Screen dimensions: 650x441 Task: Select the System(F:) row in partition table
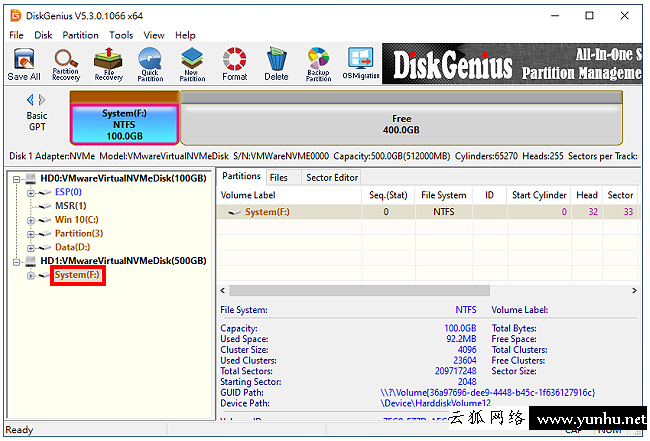pyautogui.click(x=427, y=212)
